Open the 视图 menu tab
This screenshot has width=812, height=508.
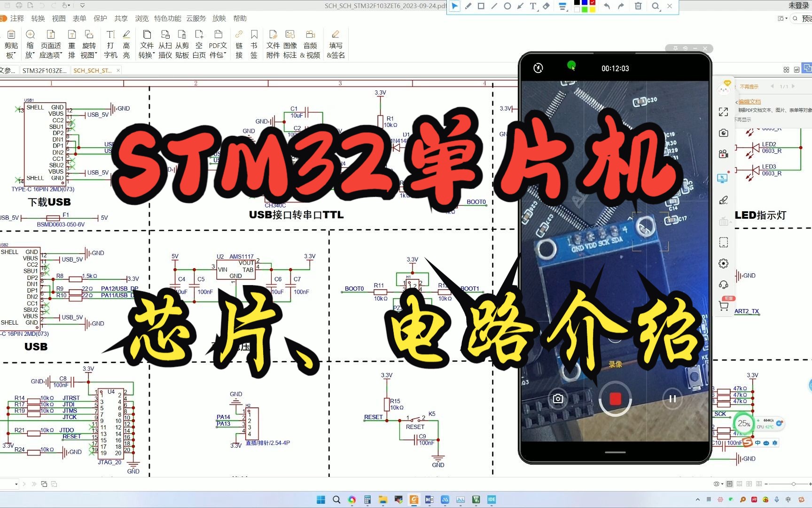[x=59, y=18]
